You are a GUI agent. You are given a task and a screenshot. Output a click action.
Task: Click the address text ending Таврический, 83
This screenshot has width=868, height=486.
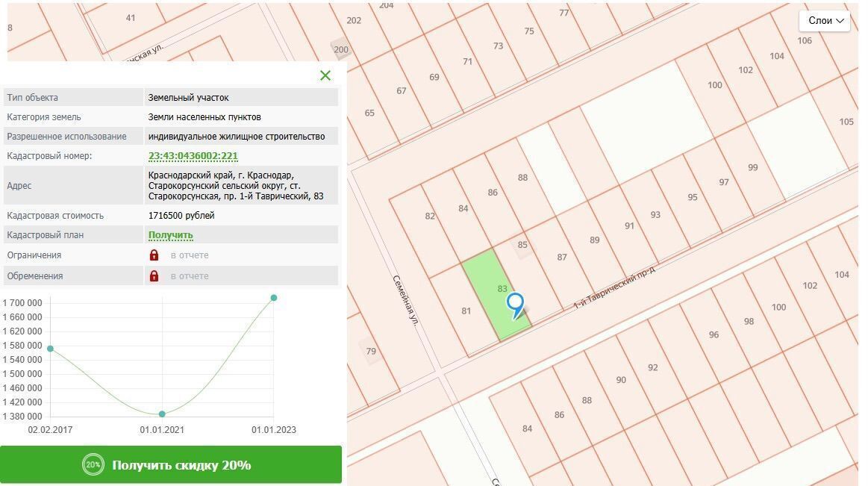pyautogui.click(x=236, y=186)
